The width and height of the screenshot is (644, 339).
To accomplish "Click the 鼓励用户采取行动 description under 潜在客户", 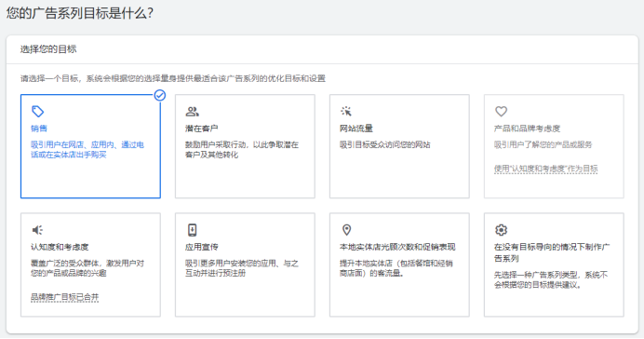I will pyautogui.click(x=242, y=150).
